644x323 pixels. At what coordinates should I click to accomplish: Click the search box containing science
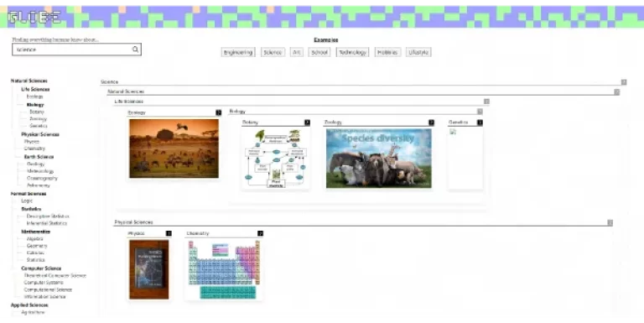[x=77, y=49]
